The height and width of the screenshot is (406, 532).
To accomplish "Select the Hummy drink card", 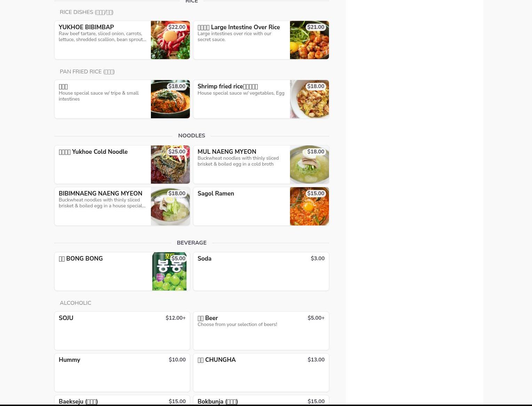I will [x=122, y=373].
